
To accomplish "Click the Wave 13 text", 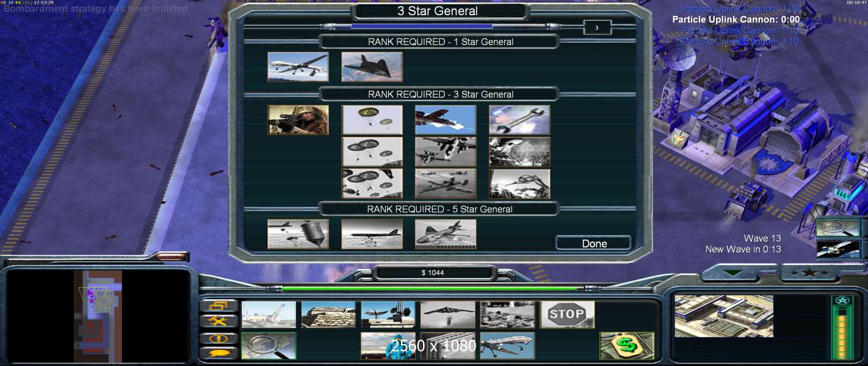I will pos(762,239).
